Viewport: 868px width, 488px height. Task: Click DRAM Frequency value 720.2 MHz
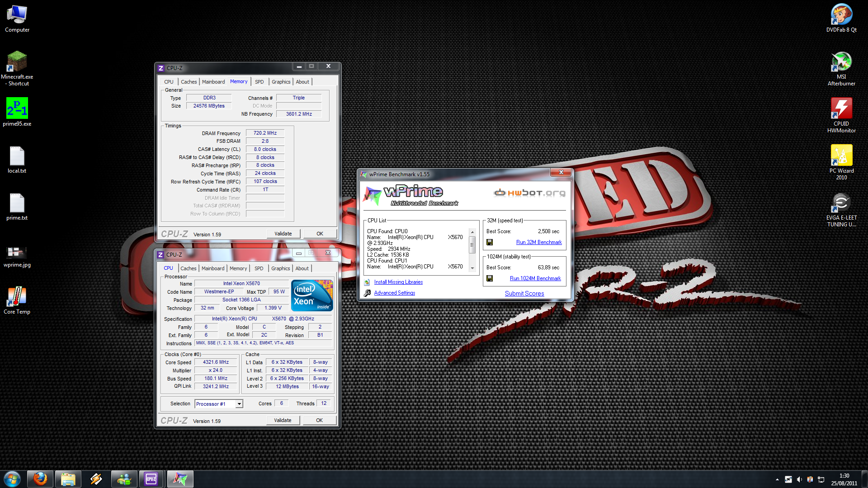tap(265, 133)
